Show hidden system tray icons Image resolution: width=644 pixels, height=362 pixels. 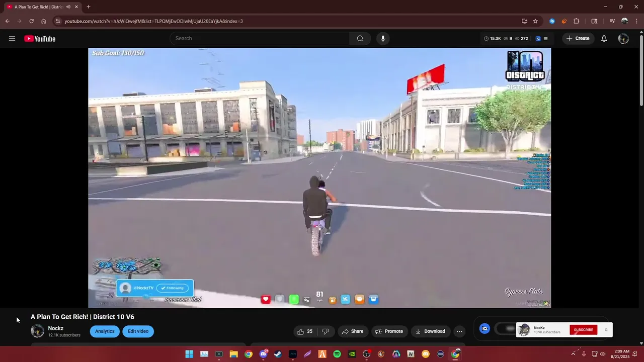573,354
